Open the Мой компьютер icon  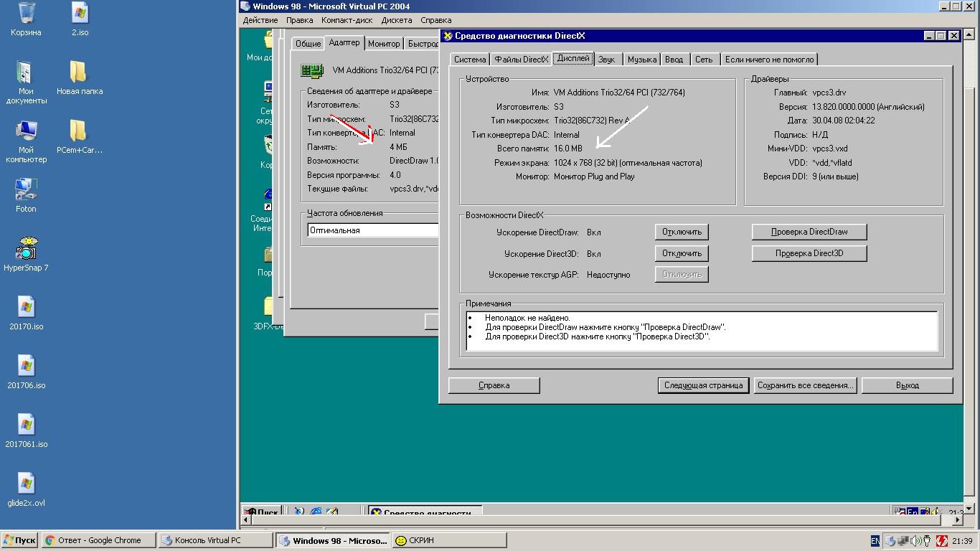pyautogui.click(x=26, y=131)
